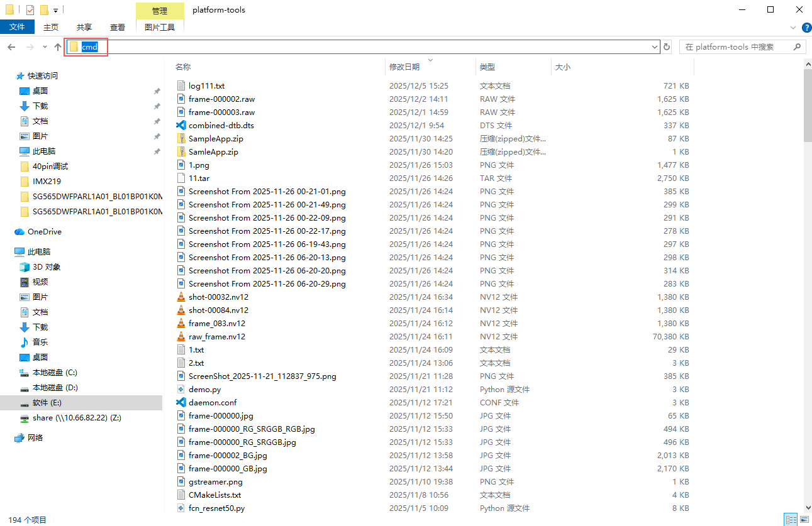The image size is (812, 526).
Task: Open the 查看 ribbon tab
Action: pyautogui.click(x=118, y=27)
